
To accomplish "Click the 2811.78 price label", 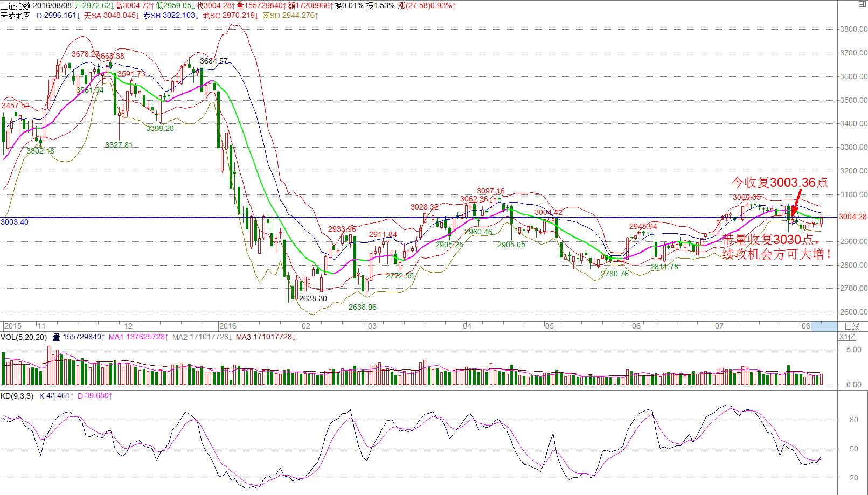I will coord(664,266).
